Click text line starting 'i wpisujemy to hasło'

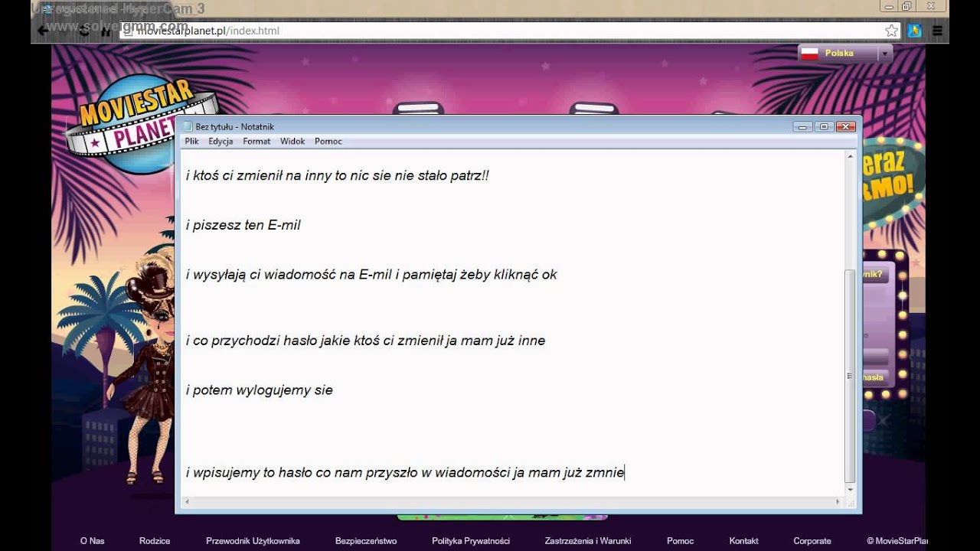406,473
